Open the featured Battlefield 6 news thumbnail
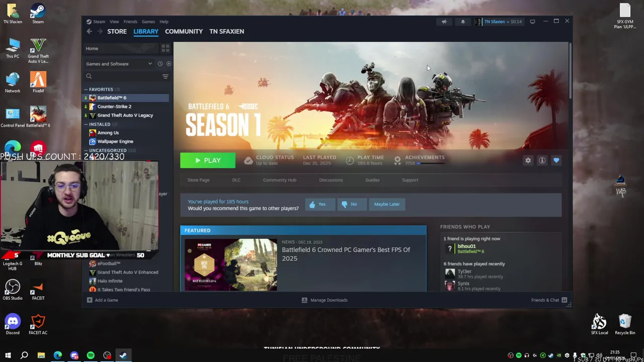The width and height of the screenshot is (644, 362). pyautogui.click(x=230, y=264)
